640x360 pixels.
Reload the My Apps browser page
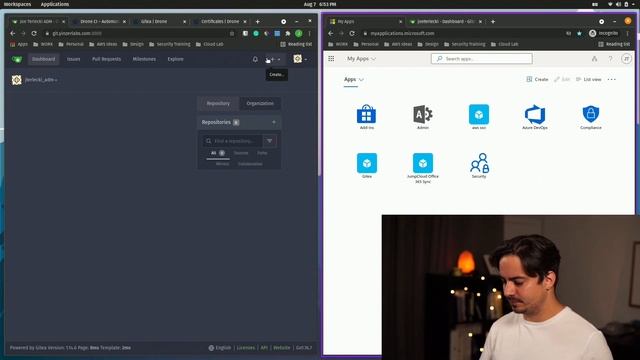pyautogui.click(x=352, y=33)
